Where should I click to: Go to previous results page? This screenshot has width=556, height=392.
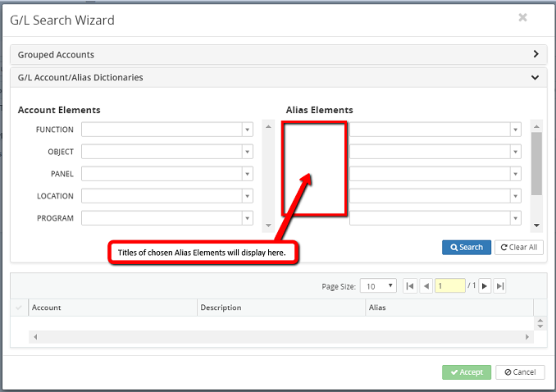(x=426, y=286)
